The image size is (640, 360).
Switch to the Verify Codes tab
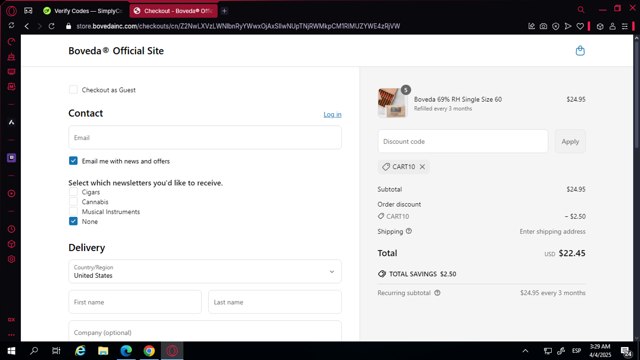coord(84,11)
